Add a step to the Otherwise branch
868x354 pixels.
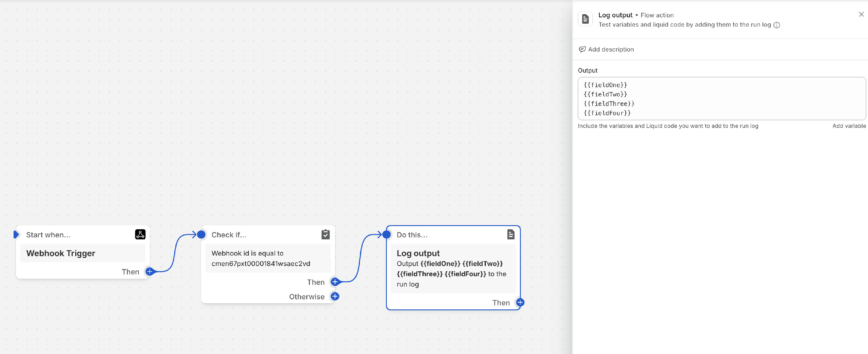pyautogui.click(x=335, y=296)
